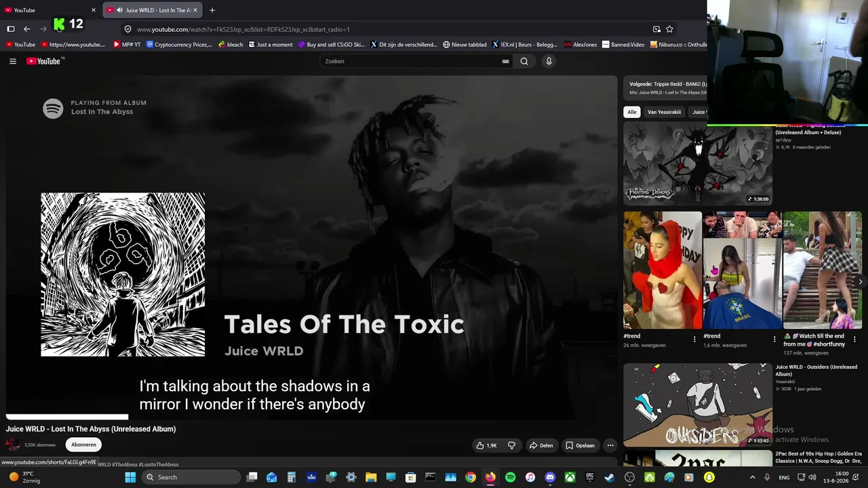
Task: View site security shield info in address bar
Action: [127, 29]
